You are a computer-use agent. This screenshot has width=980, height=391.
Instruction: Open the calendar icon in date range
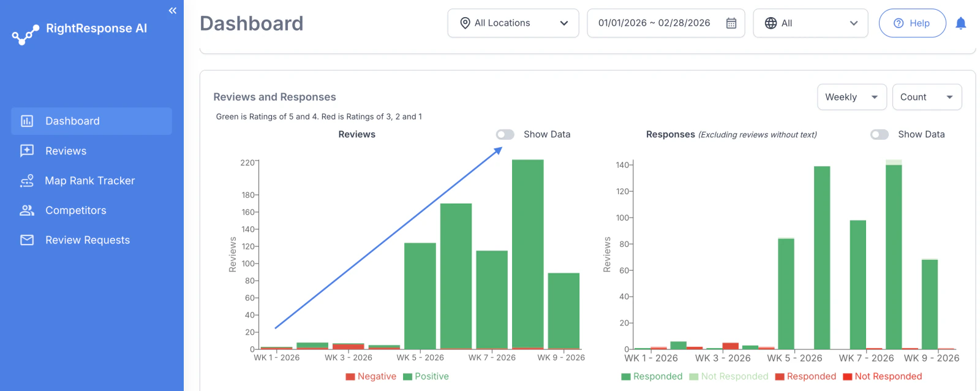[x=731, y=23]
